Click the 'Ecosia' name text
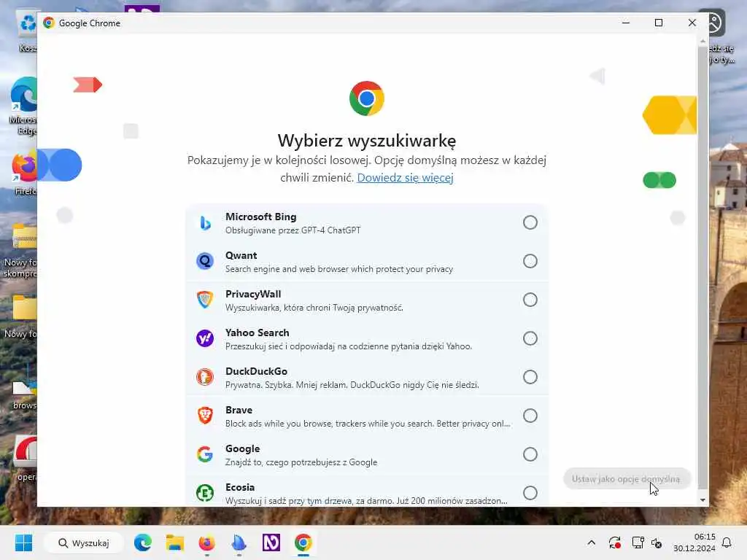The width and height of the screenshot is (747, 560). 239,487
